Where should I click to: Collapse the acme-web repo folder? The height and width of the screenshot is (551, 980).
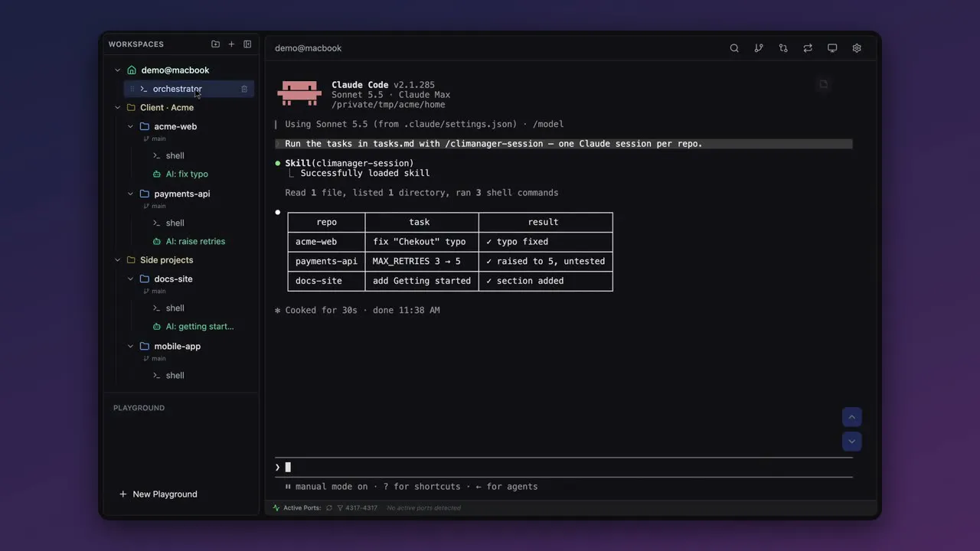pyautogui.click(x=131, y=127)
